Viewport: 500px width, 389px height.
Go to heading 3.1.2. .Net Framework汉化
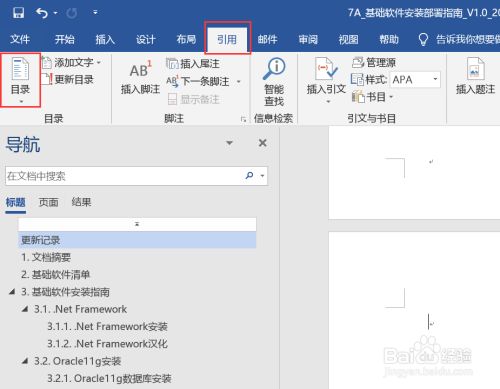[107, 344]
